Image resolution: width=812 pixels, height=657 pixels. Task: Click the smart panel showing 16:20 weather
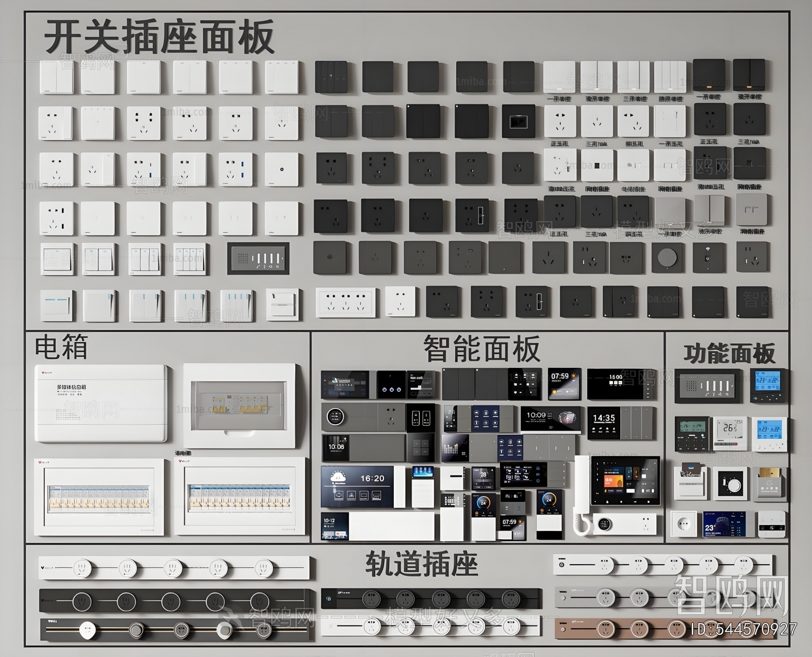[x=358, y=486]
